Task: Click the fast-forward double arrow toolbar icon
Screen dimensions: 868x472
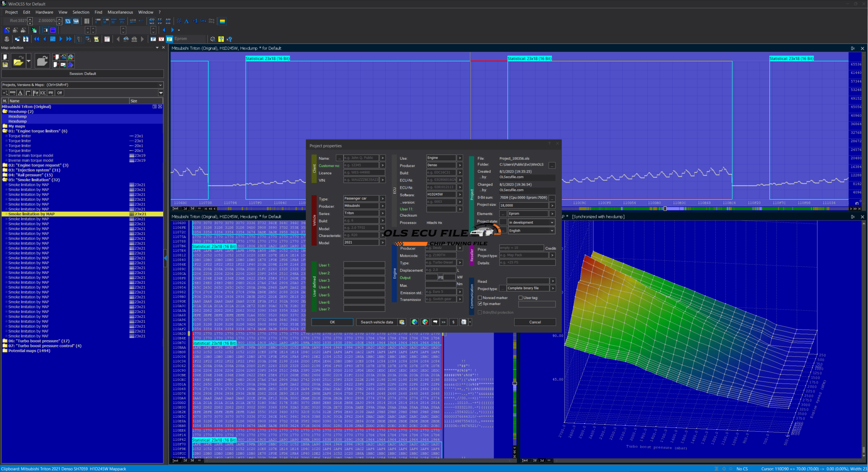Action: point(69,39)
